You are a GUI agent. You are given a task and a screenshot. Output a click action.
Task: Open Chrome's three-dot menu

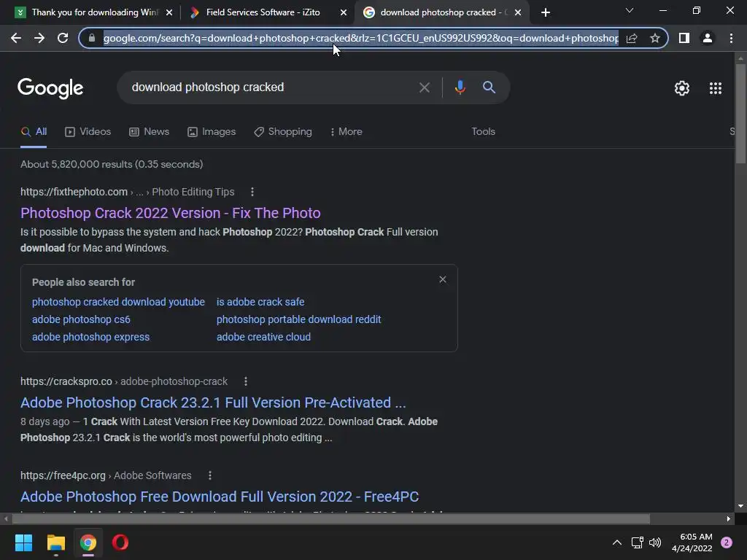coord(731,38)
